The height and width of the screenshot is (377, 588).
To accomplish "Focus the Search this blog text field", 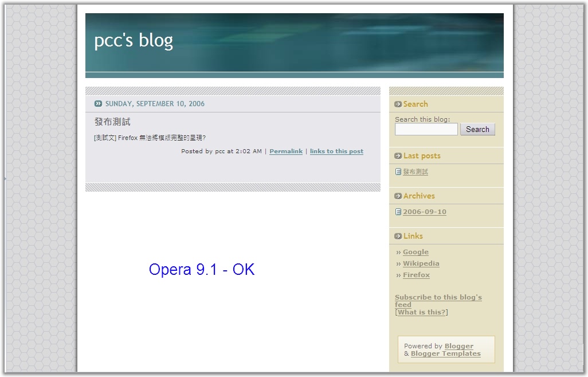I will pos(426,129).
